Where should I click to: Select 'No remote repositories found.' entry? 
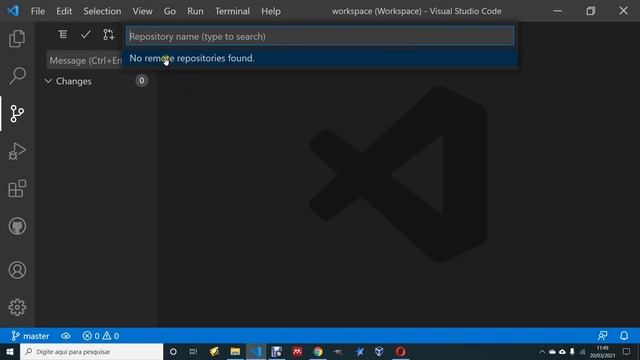tap(320, 58)
